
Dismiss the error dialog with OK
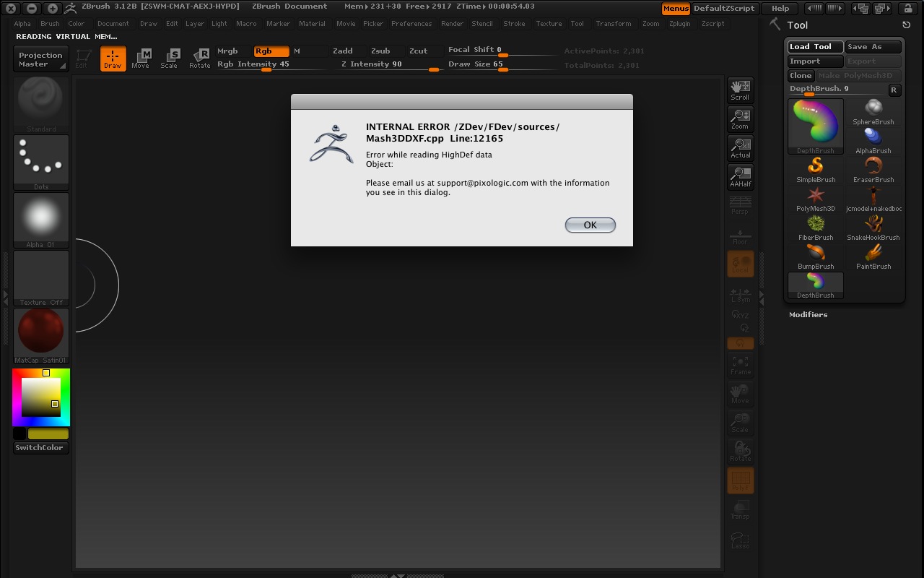[590, 225]
